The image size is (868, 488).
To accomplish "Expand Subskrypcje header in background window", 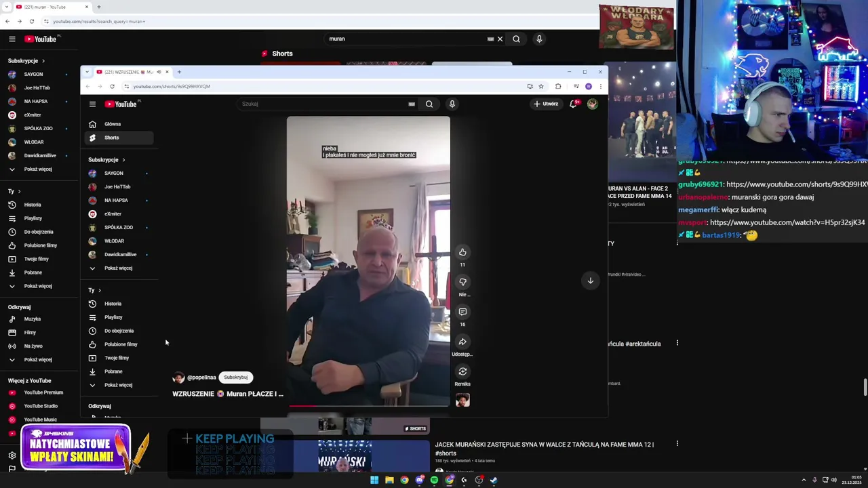I will point(26,61).
